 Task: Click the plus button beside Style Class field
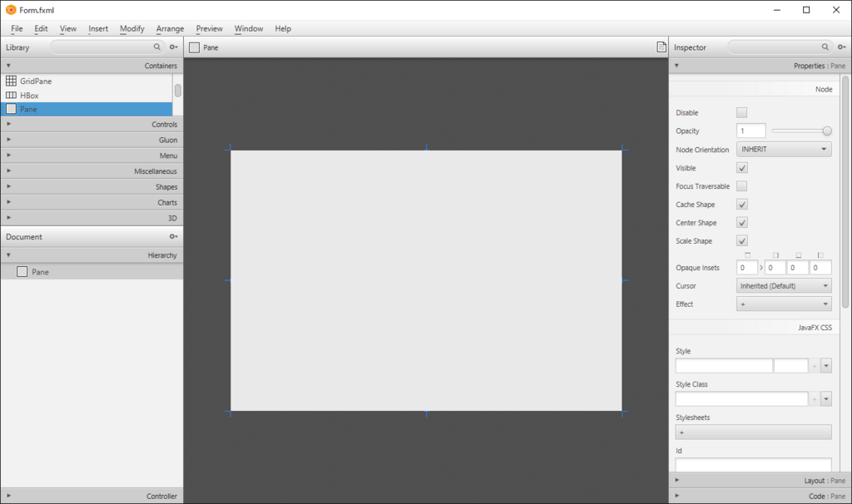click(x=815, y=399)
